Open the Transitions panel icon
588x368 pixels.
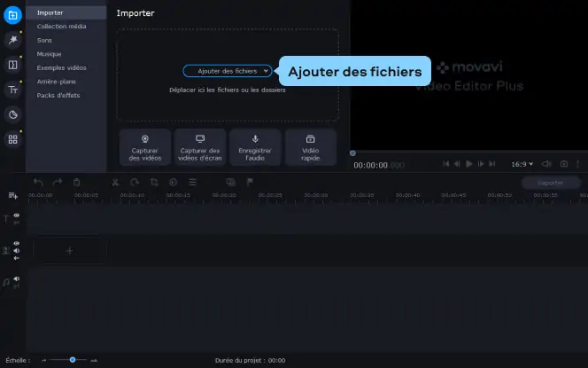tap(12, 65)
